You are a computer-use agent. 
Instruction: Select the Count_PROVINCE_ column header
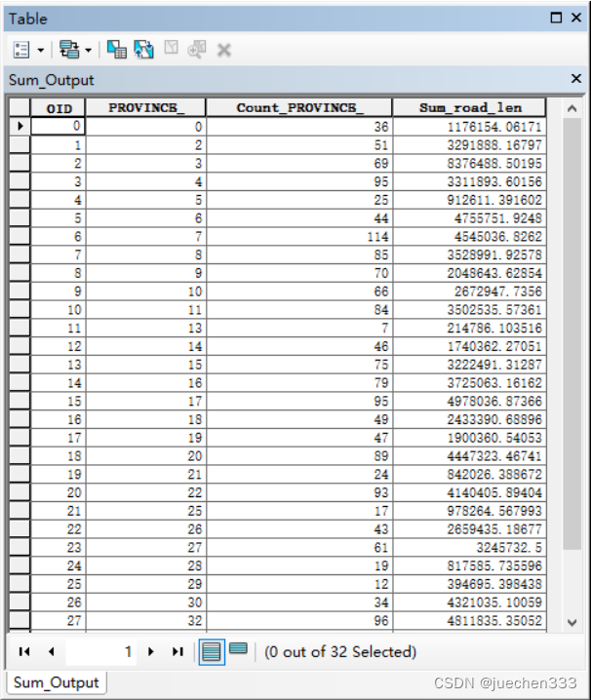299,108
